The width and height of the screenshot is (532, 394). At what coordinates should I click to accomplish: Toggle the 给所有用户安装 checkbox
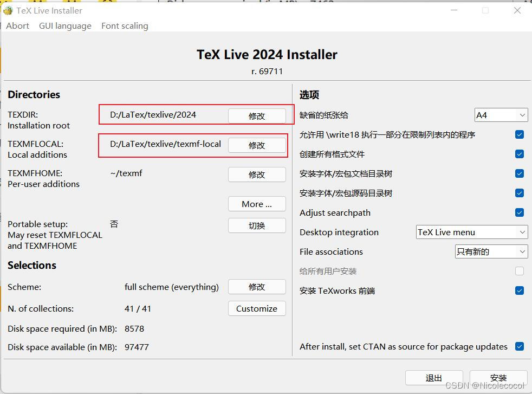coord(520,271)
